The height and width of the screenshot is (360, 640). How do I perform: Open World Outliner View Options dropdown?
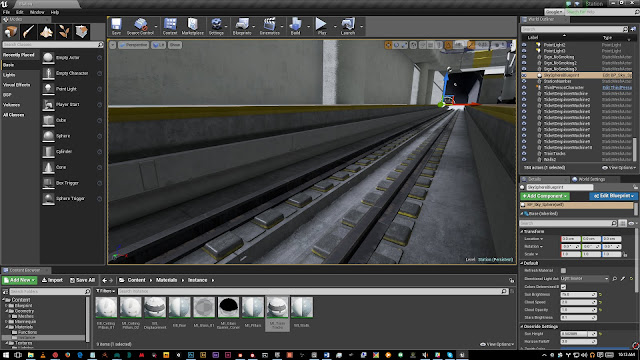click(x=619, y=168)
